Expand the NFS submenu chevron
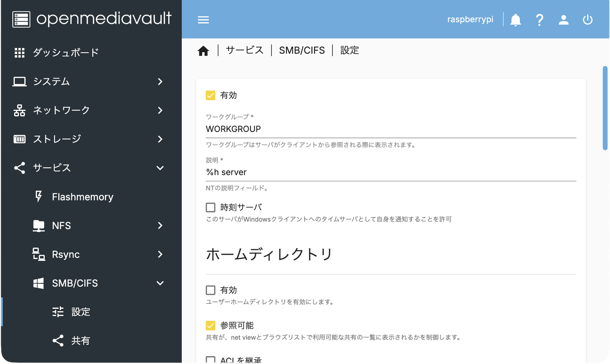 160,226
